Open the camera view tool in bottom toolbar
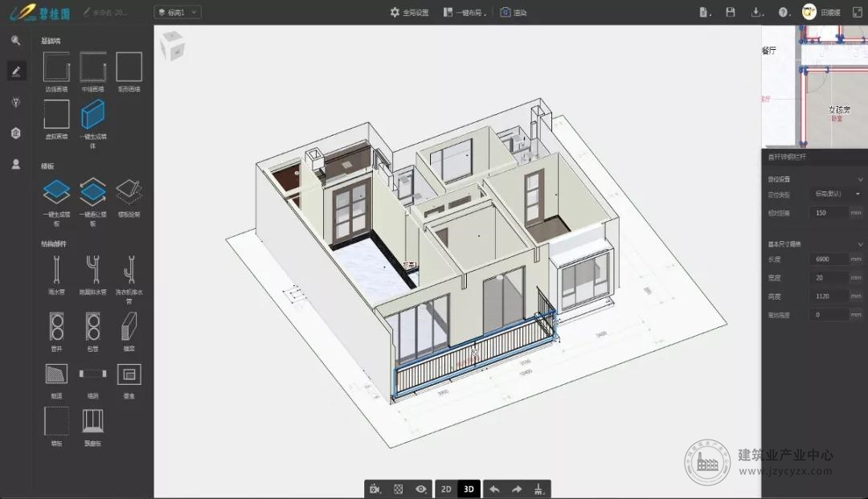Screen dimensions: 868x499 click(375, 489)
